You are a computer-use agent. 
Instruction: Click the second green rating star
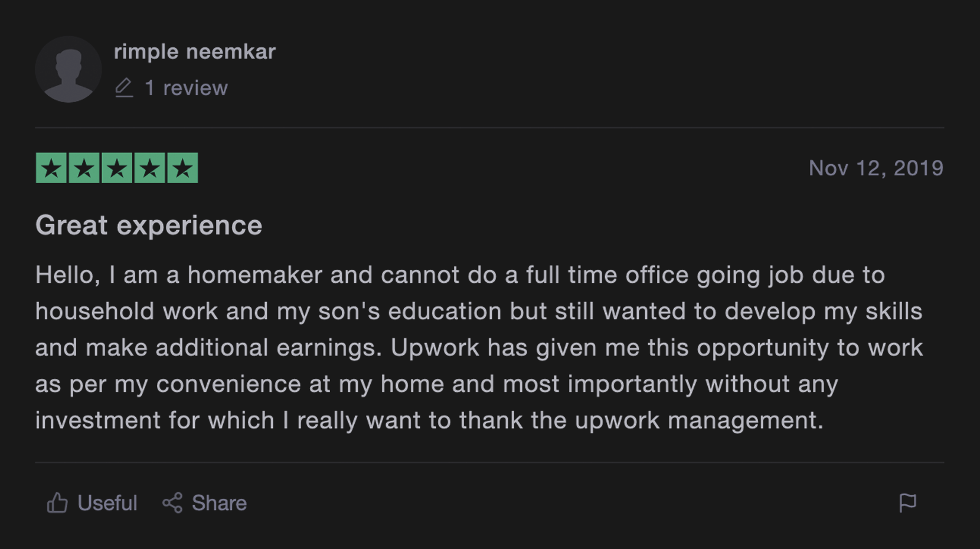84,168
